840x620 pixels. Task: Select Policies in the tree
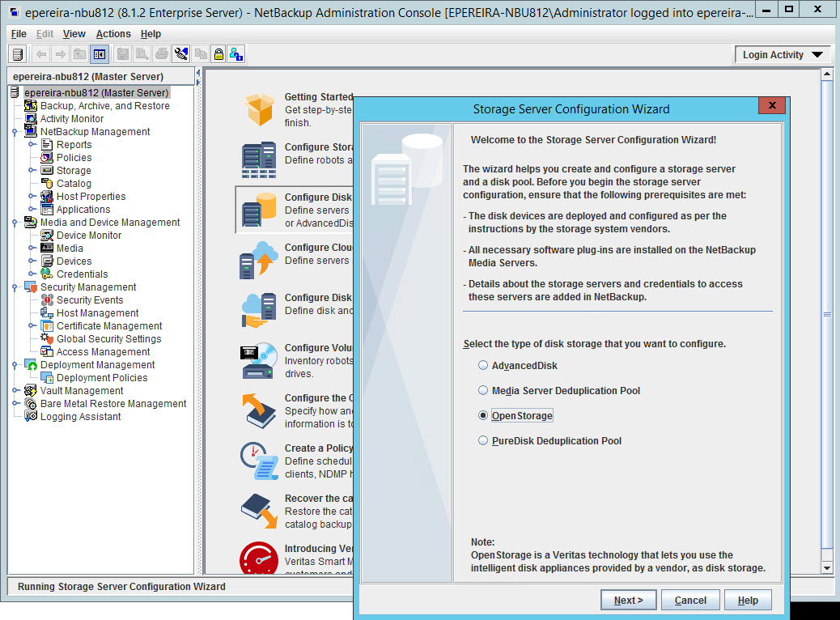[74, 158]
